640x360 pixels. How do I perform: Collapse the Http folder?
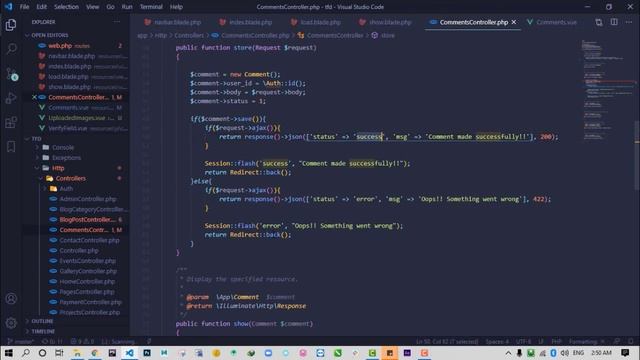pos(58,168)
